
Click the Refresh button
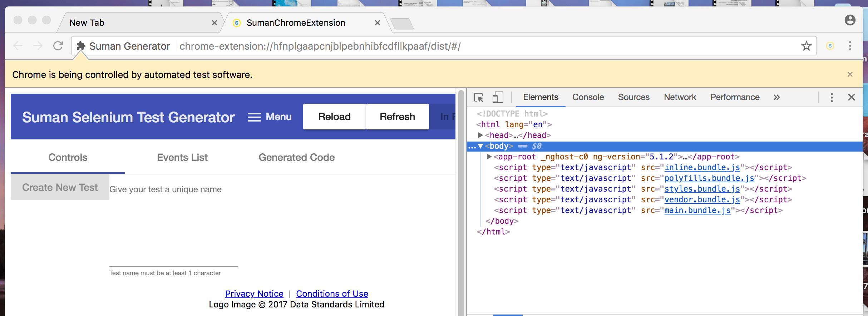(398, 117)
